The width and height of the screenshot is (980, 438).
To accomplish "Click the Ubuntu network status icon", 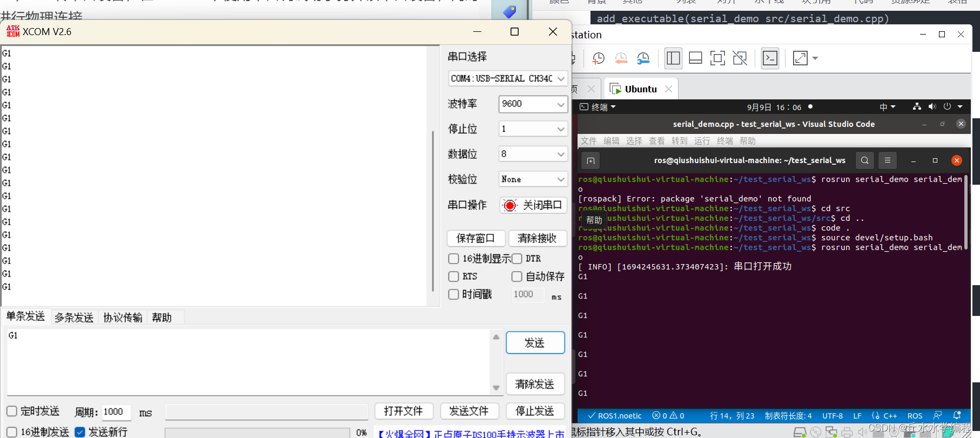I will click(917, 107).
